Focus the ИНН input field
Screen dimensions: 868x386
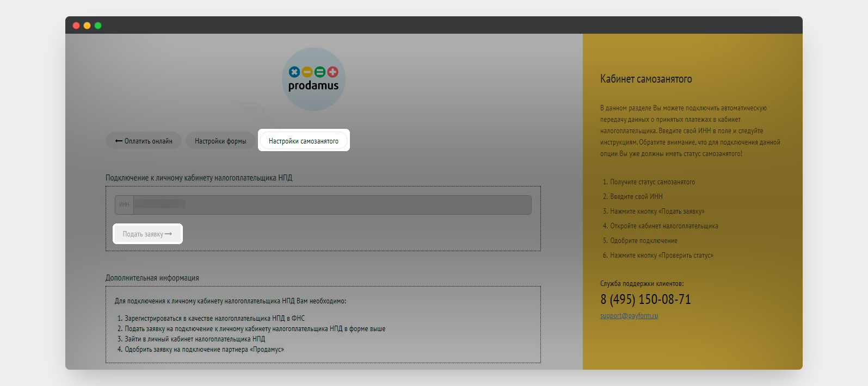(x=323, y=204)
